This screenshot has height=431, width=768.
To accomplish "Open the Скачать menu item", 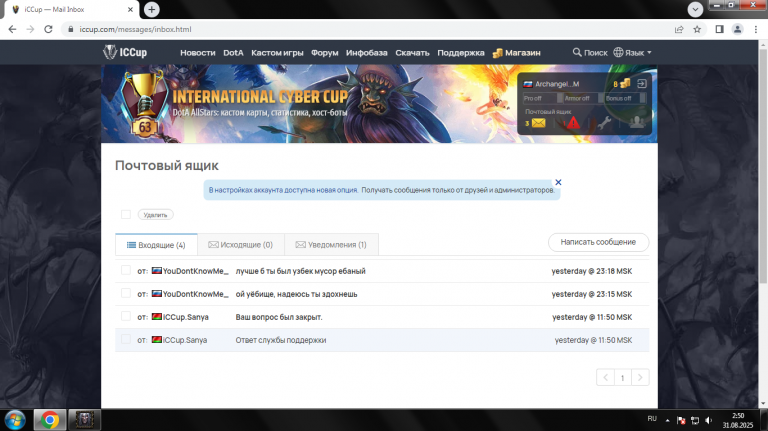I will tap(412, 52).
